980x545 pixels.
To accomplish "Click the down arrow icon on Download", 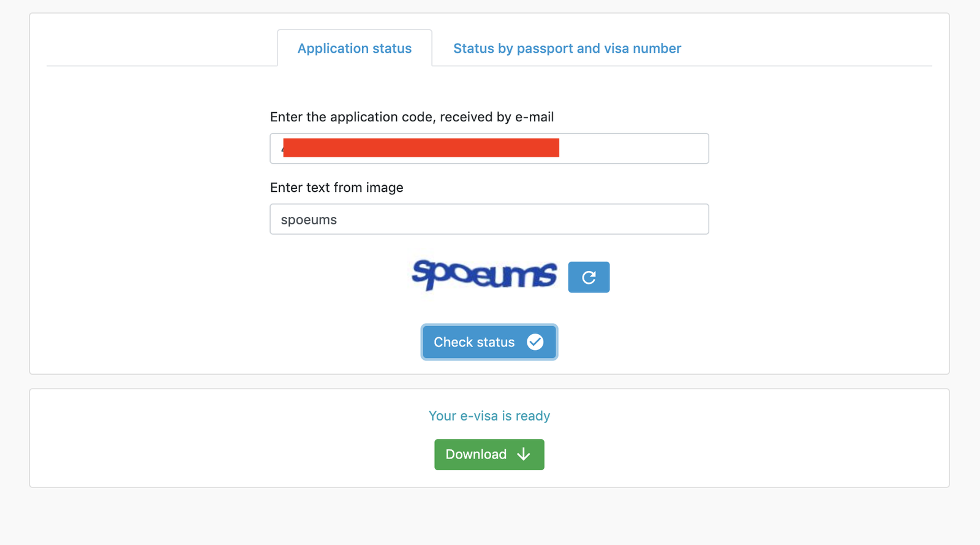I will tap(524, 454).
